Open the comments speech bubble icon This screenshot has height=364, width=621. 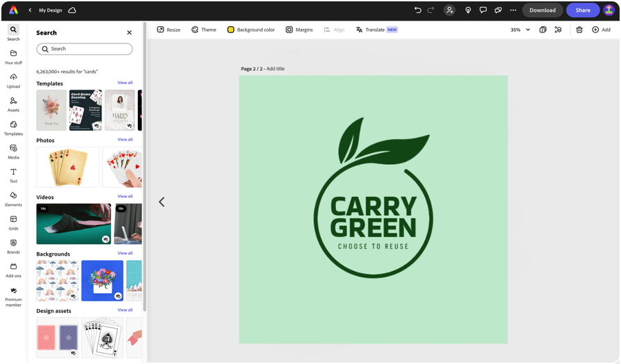point(483,10)
